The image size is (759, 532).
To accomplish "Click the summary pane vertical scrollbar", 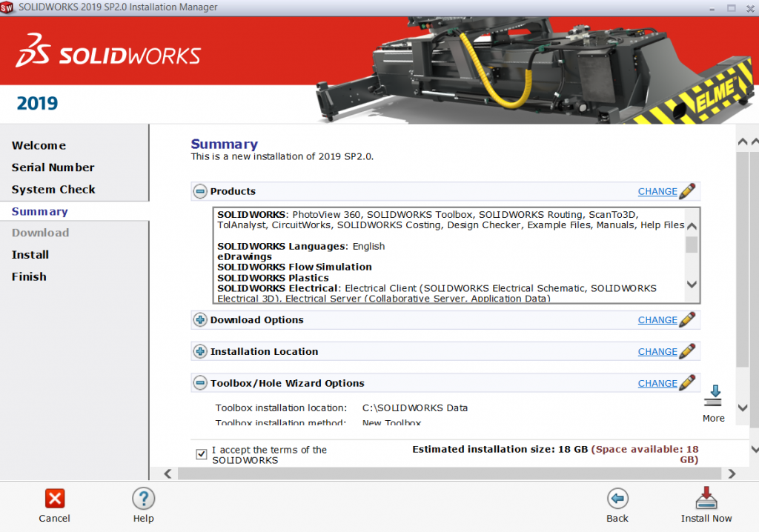I will pos(743,259).
